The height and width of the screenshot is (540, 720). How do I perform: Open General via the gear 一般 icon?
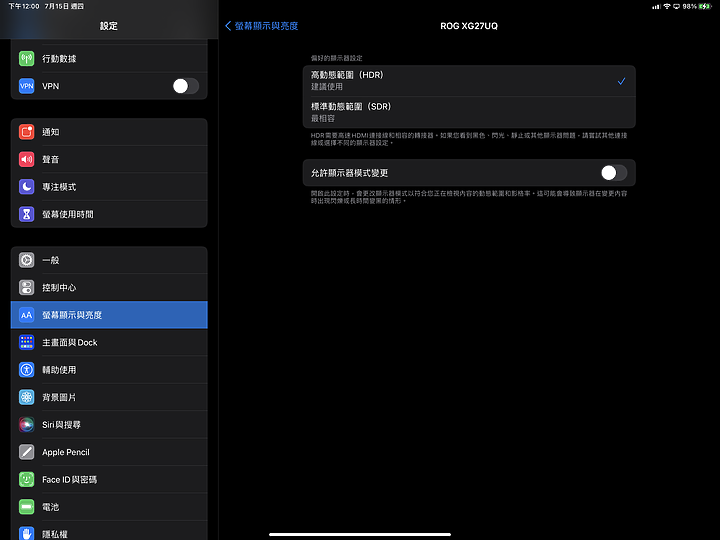(x=27, y=260)
